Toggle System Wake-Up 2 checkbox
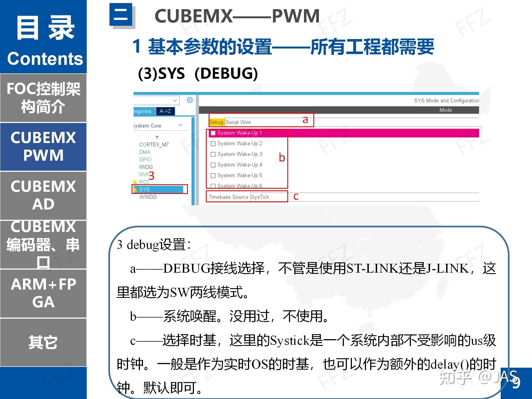This screenshot has height=399, width=532. coord(213,144)
